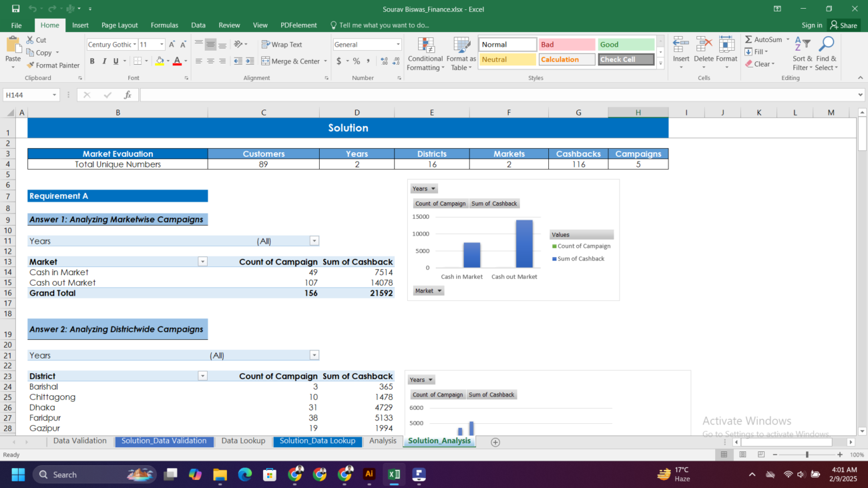868x488 pixels.
Task: Open Format as Table gallery
Action: pos(461,54)
